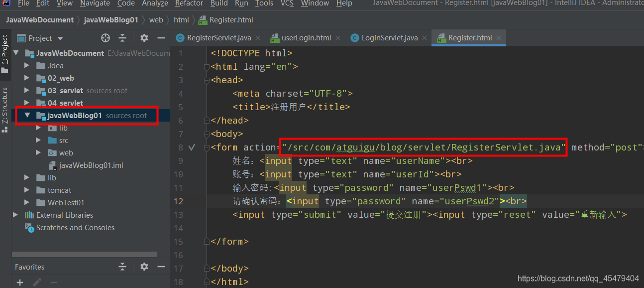This screenshot has height=288, width=644.
Task: Close the Register.html tab
Action: pos(499,38)
